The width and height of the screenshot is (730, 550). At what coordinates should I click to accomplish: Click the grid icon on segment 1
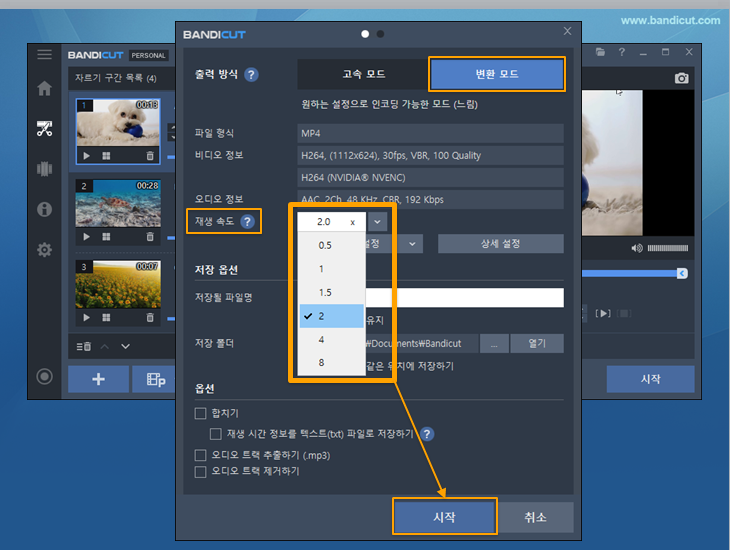coord(106,156)
